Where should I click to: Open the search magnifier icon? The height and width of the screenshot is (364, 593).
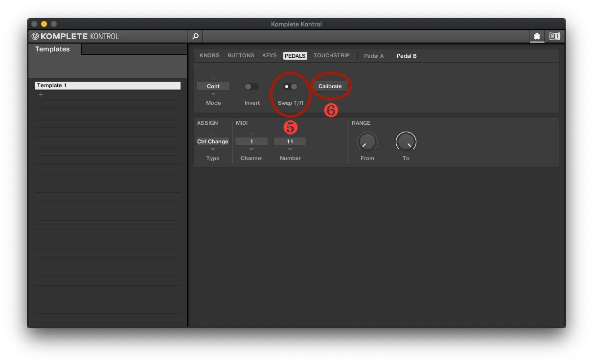[x=195, y=36]
